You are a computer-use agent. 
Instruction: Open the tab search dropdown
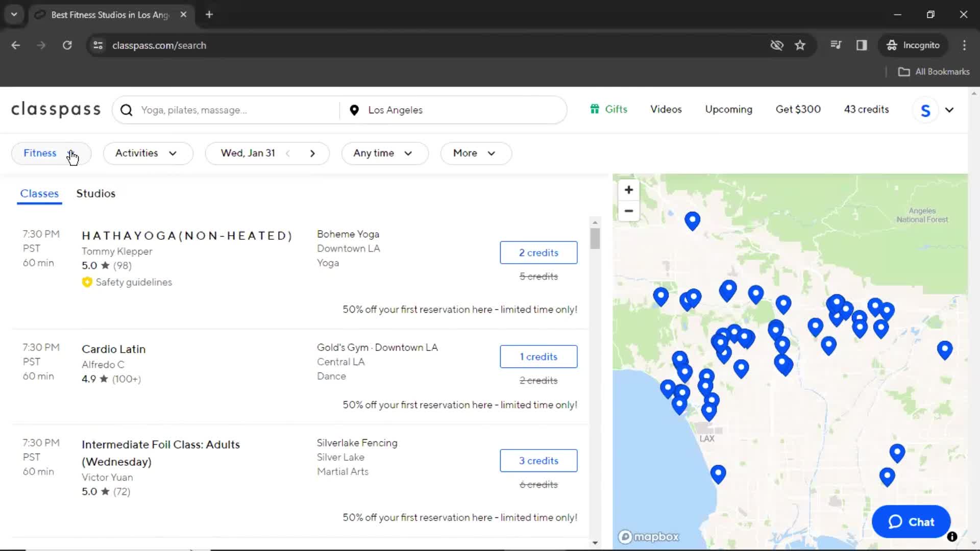[14, 15]
